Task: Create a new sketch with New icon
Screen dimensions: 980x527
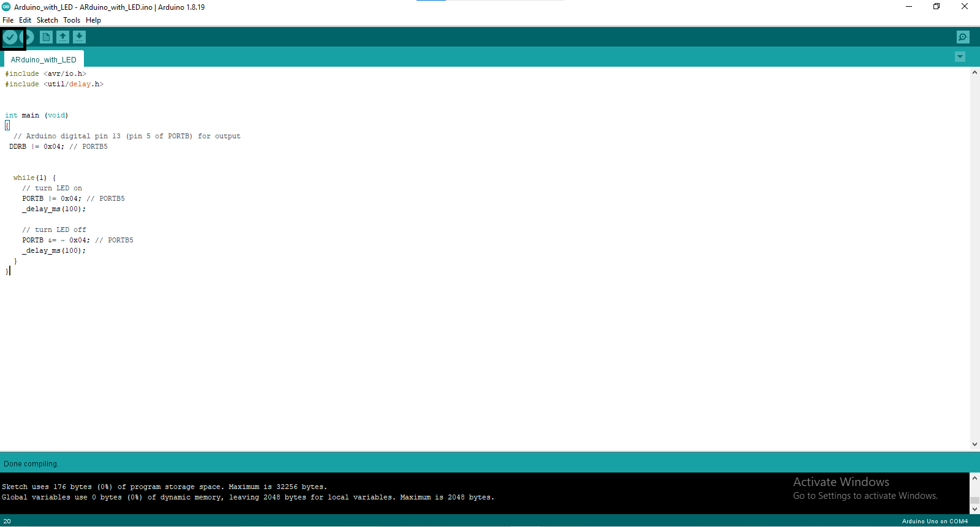Action: pos(46,37)
